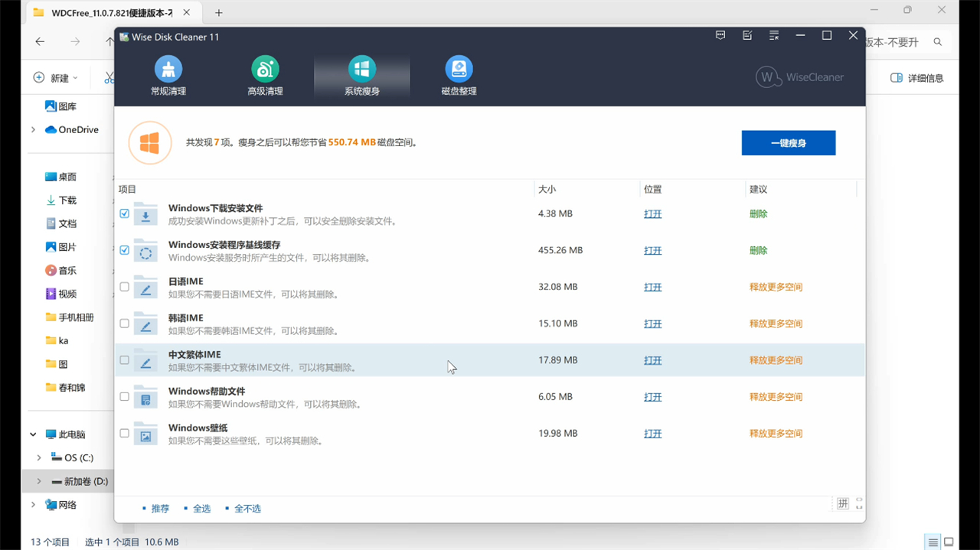The width and height of the screenshot is (980, 550).
Task: Click the cut scissors icon in File Explorer
Action: point(109,78)
